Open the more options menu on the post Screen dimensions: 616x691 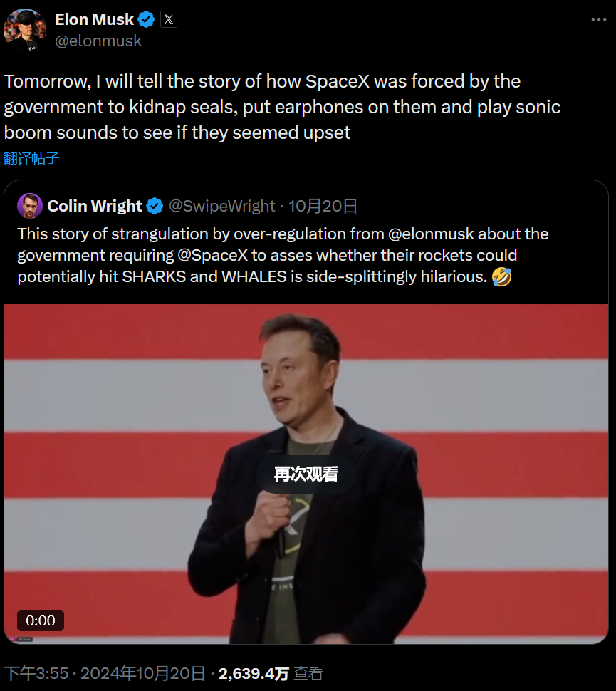point(600,19)
